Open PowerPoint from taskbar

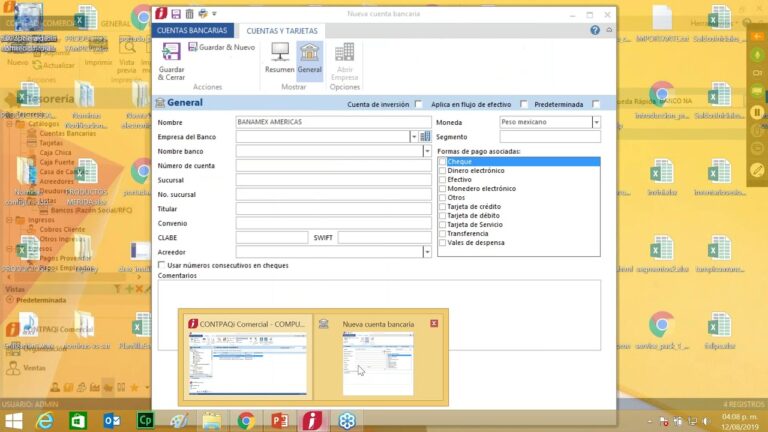click(x=279, y=421)
